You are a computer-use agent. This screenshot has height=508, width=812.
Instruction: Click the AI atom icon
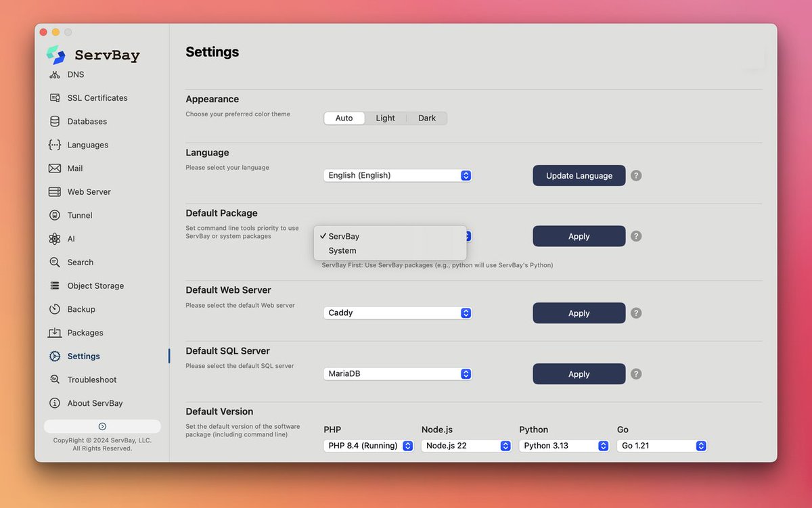pos(55,239)
